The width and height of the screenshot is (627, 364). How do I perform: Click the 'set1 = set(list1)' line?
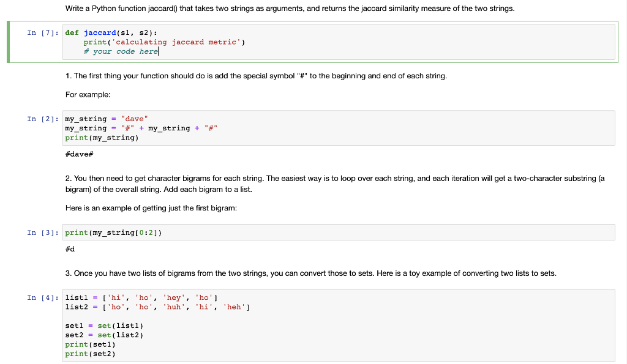104,325
